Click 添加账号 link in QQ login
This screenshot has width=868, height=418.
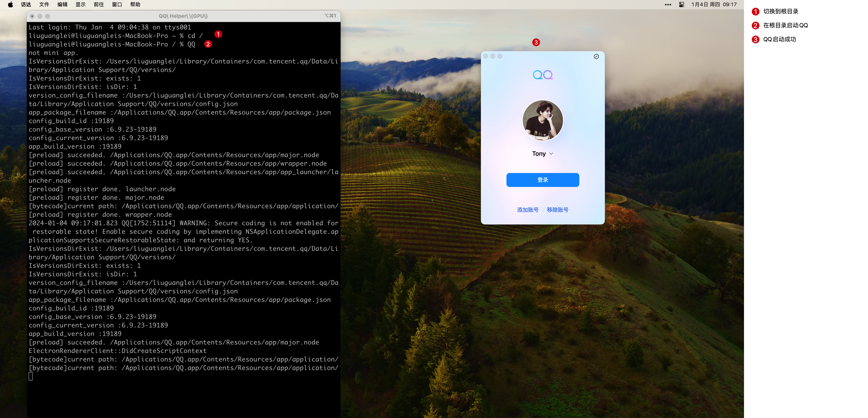click(528, 210)
